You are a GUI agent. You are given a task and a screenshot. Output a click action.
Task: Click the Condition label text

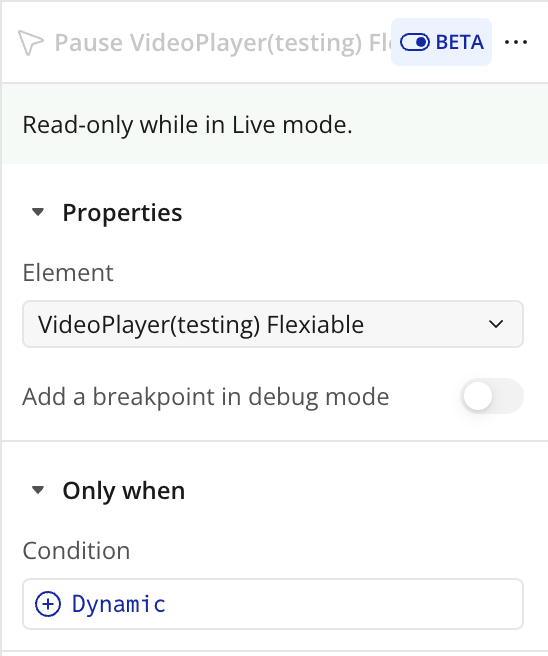[x=76, y=551]
